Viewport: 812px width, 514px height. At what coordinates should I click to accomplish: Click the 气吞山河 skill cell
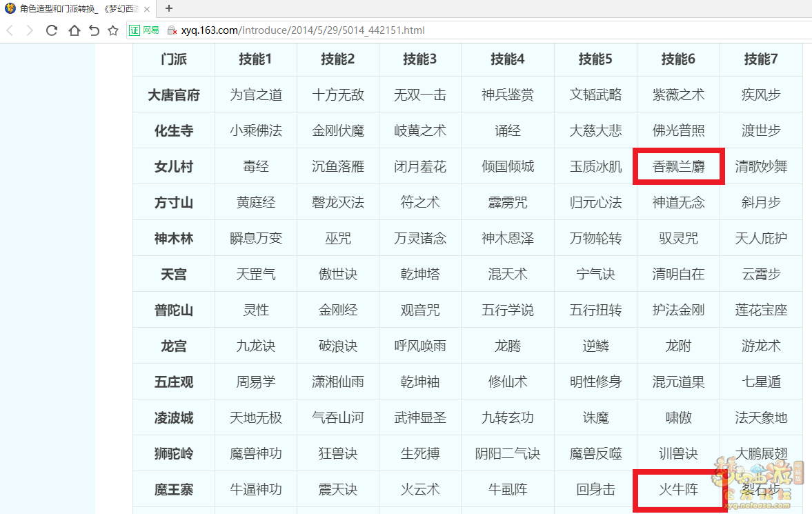tap(338, 417)
